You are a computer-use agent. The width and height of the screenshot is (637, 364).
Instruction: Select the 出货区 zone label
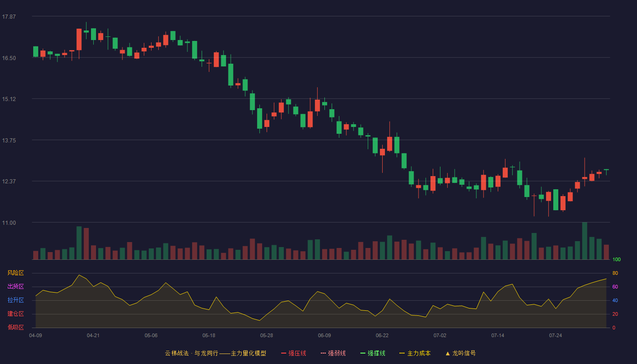pos(15,287)
